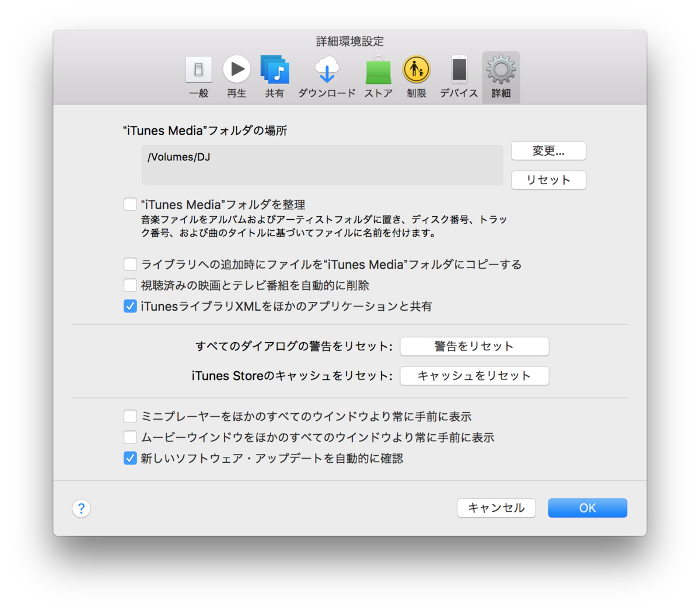Cancel the dialog with キャンセル

click(x=496, y=508)
